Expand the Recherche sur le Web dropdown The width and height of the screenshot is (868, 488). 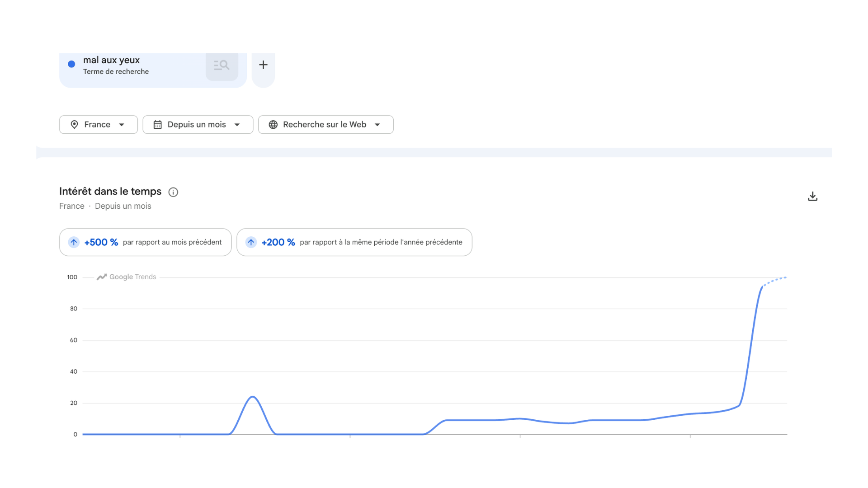coord(326,125)
